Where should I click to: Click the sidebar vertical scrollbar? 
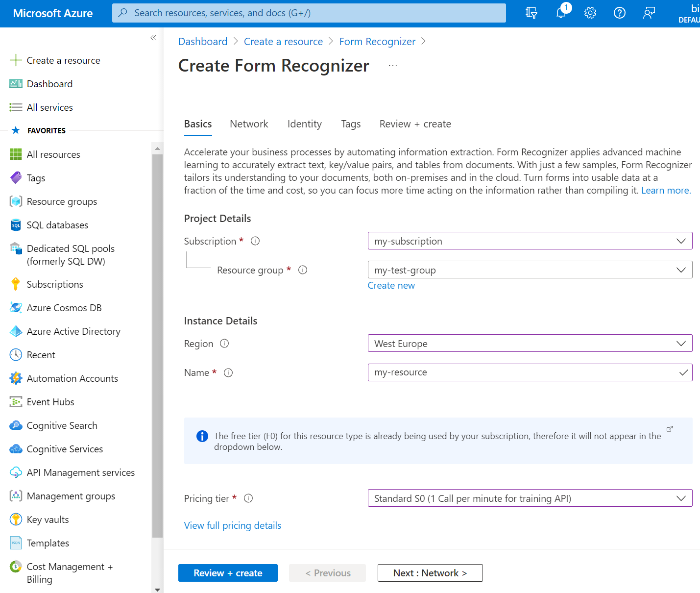[x=157, y=343]
